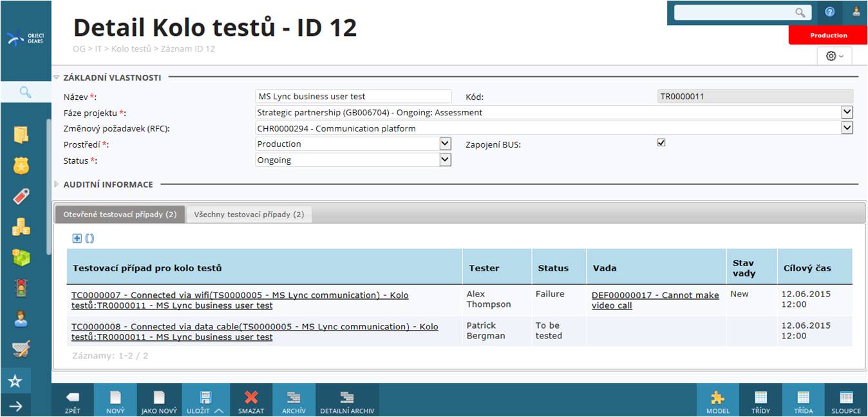Open the sidebar magnifier search
The width and height of the screenshot is (868, 417).
[x=25, y=92]
